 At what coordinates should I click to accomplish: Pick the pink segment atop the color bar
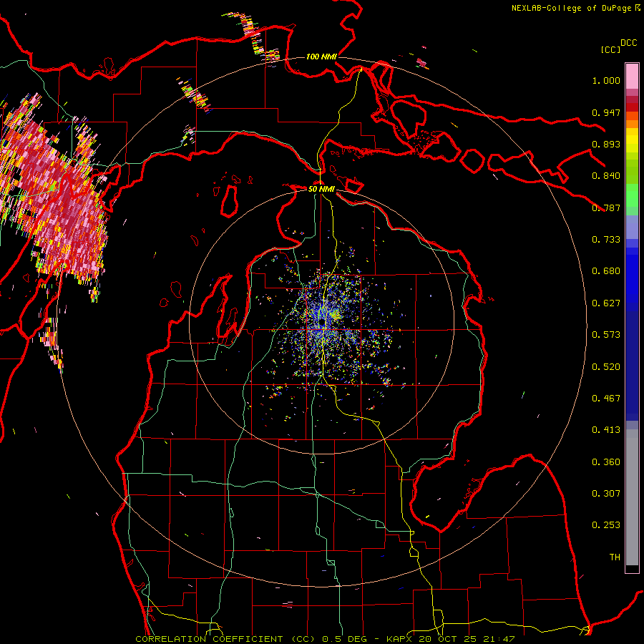632,77
